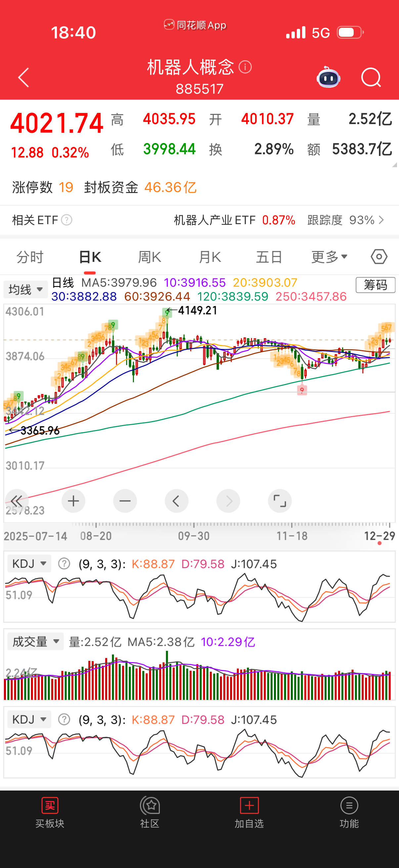Jump to earliest data with double-arrow icon
This screenshot has width=399, height=868.
[17, 501]
